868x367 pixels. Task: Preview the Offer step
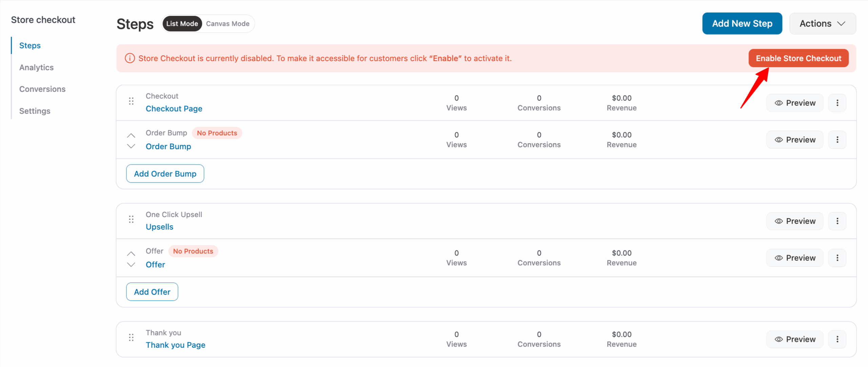[794, 258]
